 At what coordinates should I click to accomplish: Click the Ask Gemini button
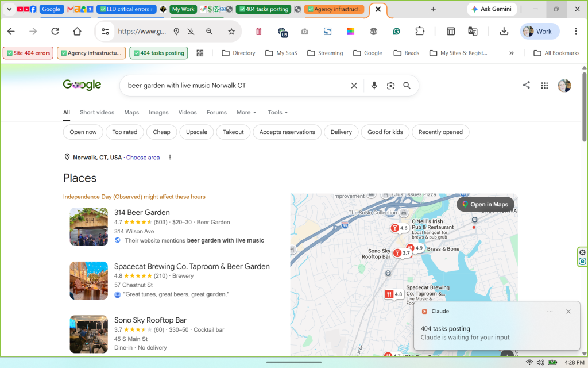tap(492, 9)
